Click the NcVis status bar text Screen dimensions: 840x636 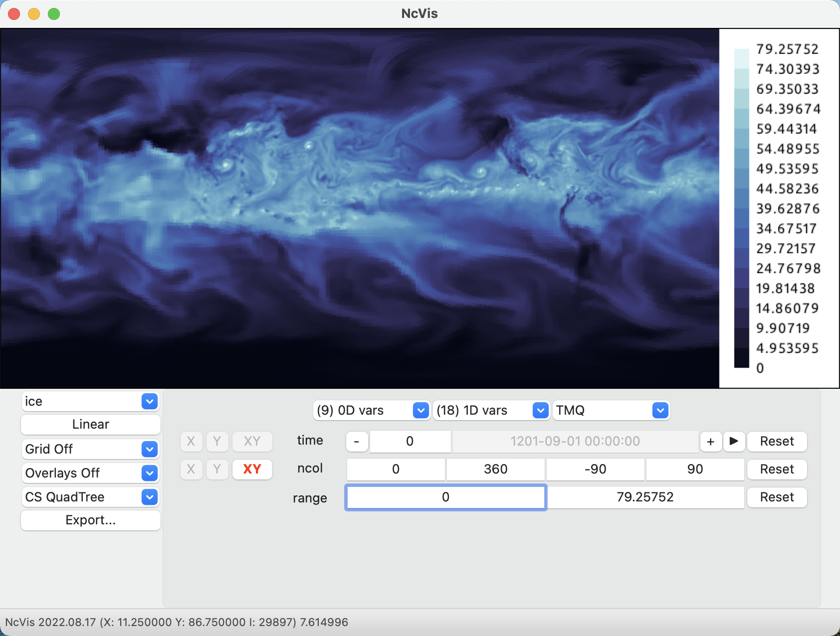click(x=177, y=622)
